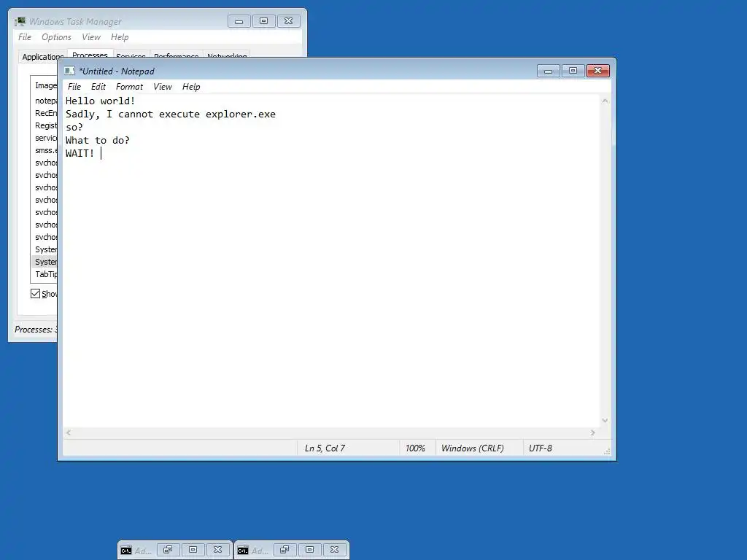Viewport: 747px width, 560px height.
Task: Toggle the Show processes checkbox in Task Manager
Action: (x=35, y=293)
